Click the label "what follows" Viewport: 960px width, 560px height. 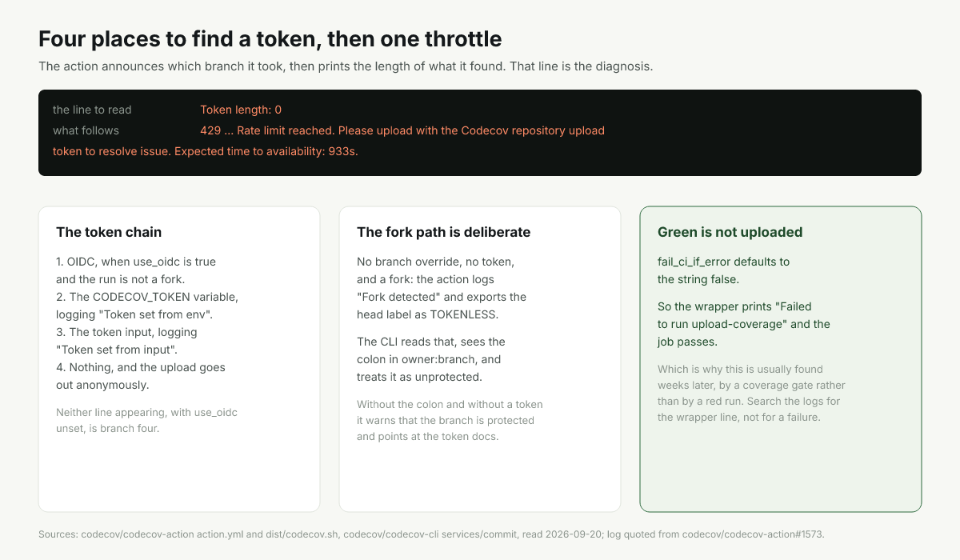(86, 130)
